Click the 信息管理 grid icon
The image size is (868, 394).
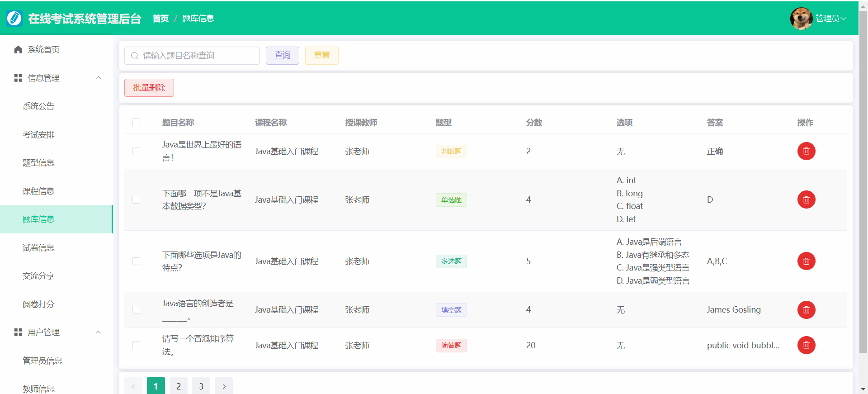18,78
